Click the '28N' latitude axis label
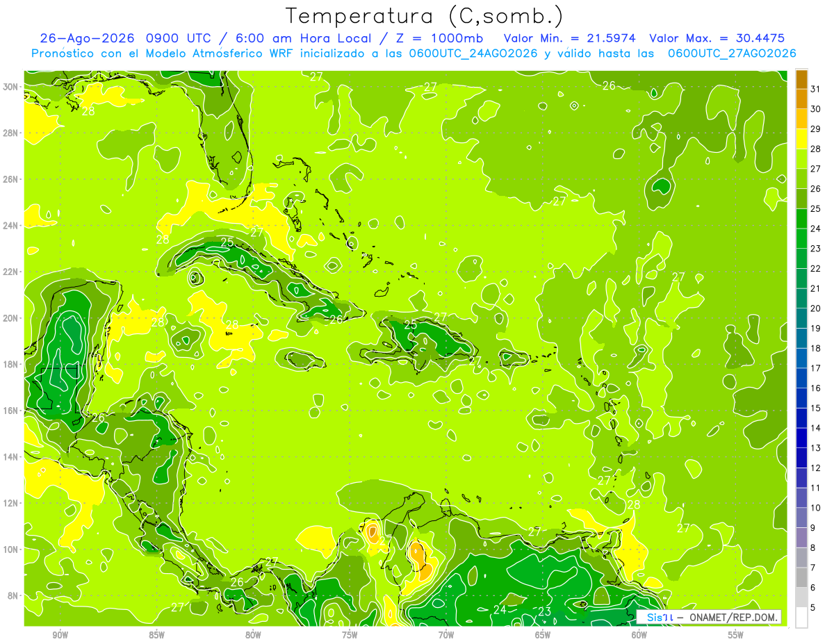 click(x=12, y=133)
